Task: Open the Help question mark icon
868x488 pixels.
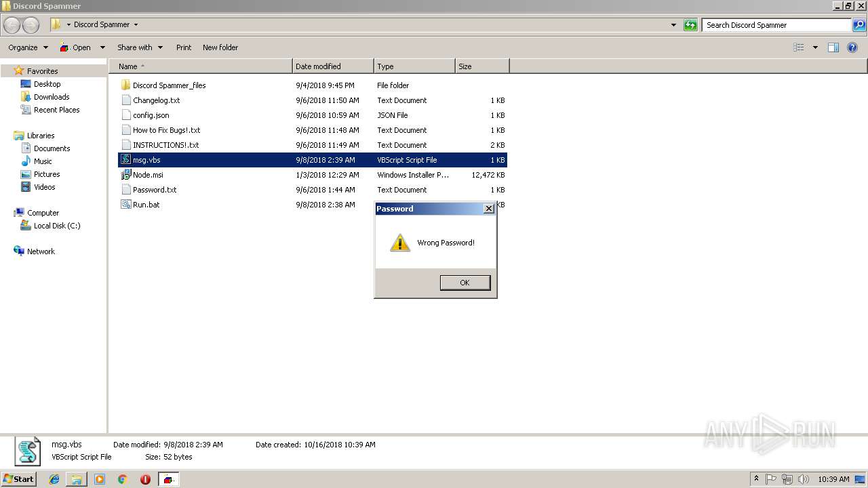Action: 853,47
